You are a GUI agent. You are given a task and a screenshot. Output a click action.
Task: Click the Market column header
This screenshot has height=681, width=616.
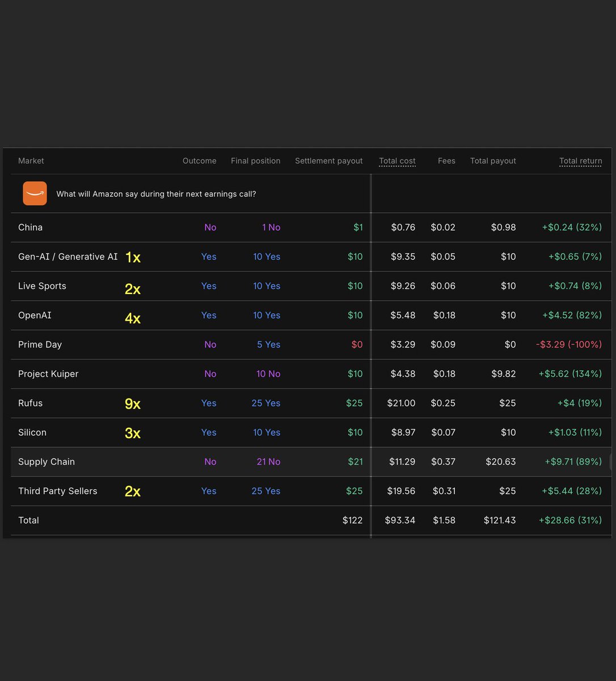tap(31, 161)
